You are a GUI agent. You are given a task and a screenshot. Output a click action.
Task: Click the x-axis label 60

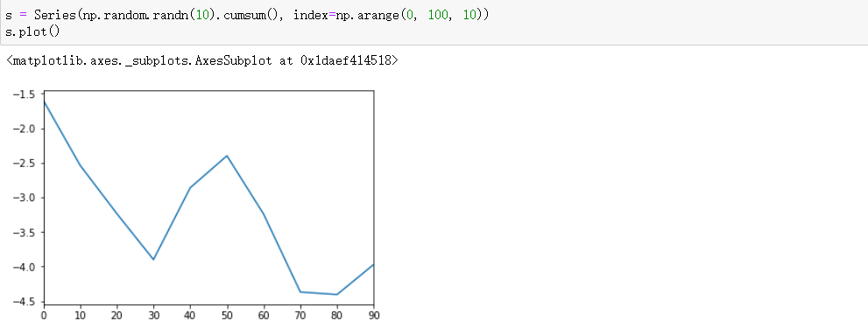(x=264, y=316)
